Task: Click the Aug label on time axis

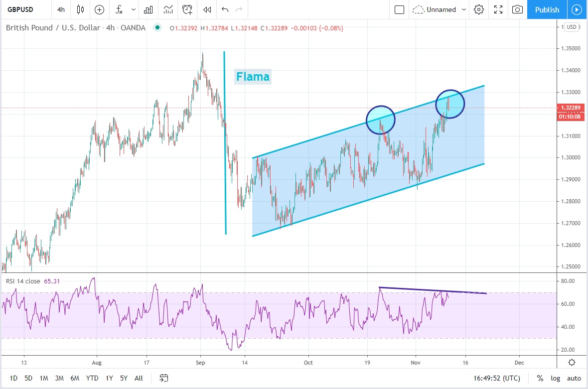Action: [97, 363]
